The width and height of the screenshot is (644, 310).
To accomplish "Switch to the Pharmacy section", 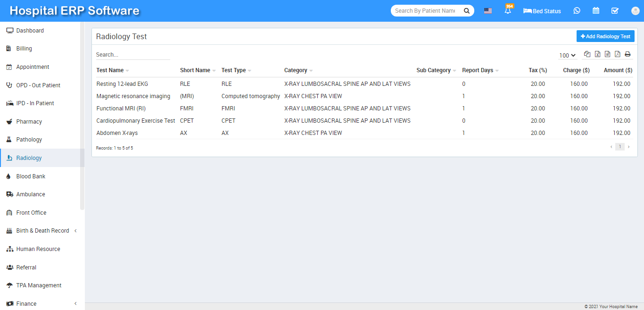I will point(28,121).
